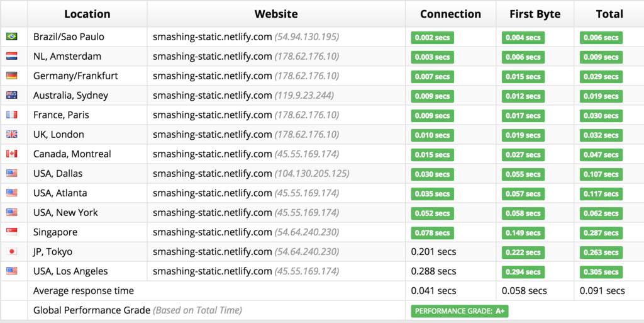Viewport: 644px width, 323px height.
Task: Click the USA flag beside Dallas
Action: click(x=12, y=173)
